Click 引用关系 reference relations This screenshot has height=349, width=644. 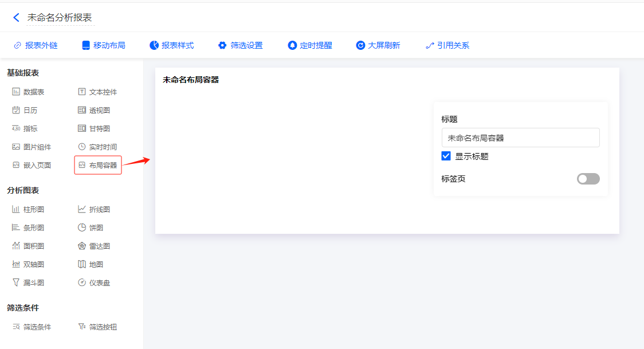(447, 45)
